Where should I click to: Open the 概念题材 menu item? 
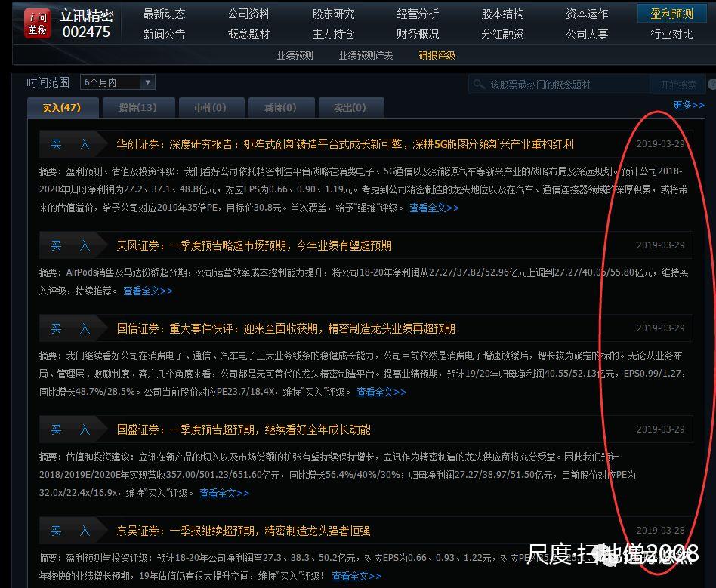click(x=249, y=34)
